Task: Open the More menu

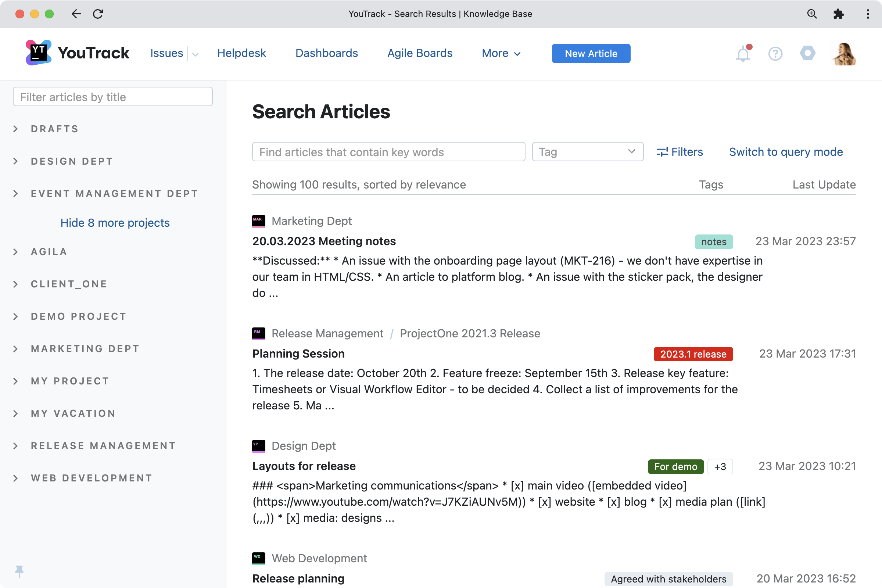Action: coord(501,53)
